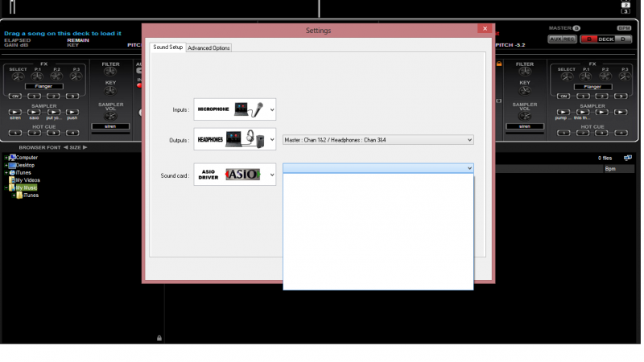The width and height of the screenshot is (644, 362).
Task: Switch to deck B
Action: (589, 39)
